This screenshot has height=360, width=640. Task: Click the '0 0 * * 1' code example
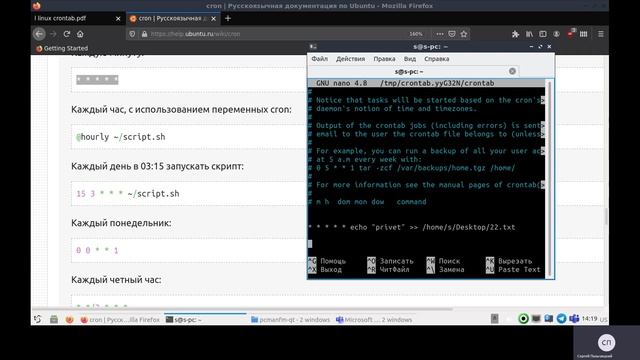pyautogui.click(x=97, y=251)
